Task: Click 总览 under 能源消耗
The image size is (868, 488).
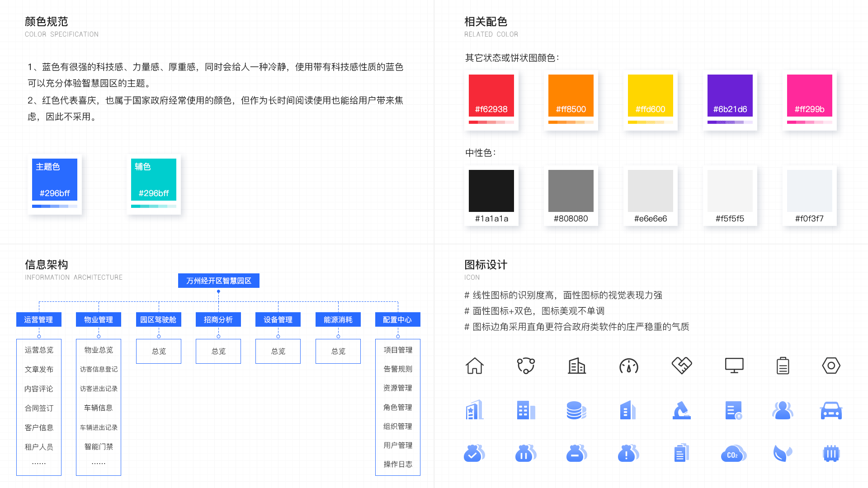Action: coord(338,351)
